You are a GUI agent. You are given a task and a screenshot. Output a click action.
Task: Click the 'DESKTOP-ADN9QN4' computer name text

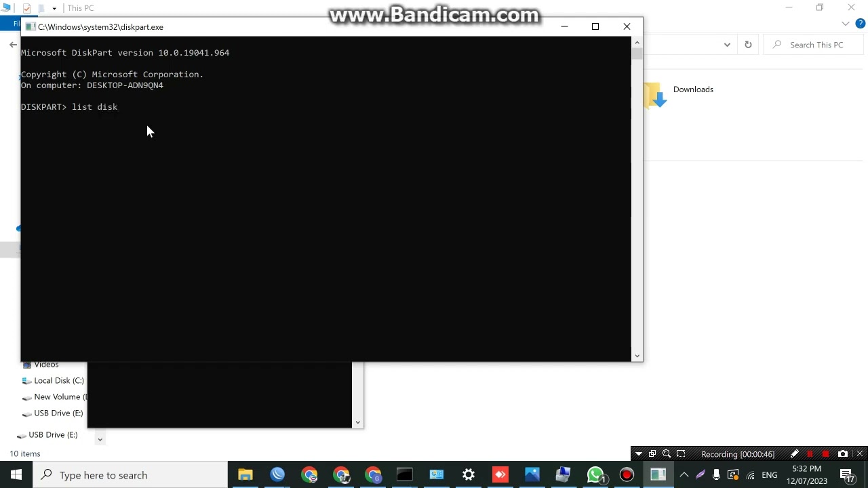coord(125,85)
